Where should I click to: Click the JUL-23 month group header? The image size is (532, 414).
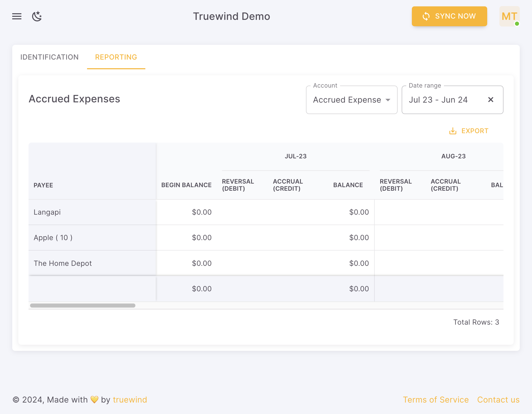tap(296, 156)
